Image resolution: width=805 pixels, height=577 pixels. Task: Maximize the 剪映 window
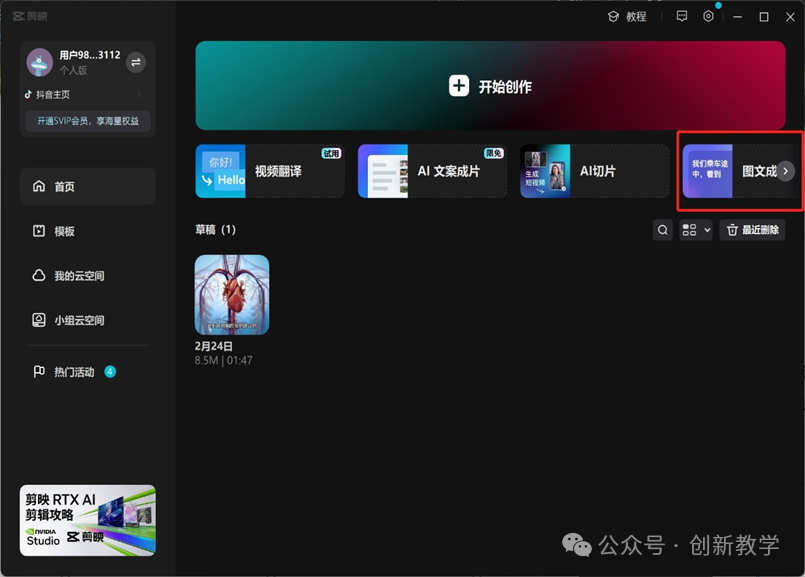click(x=764, y=17)
